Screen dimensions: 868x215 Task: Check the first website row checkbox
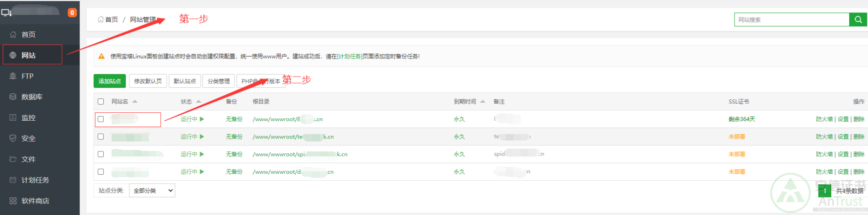(101, 119)
